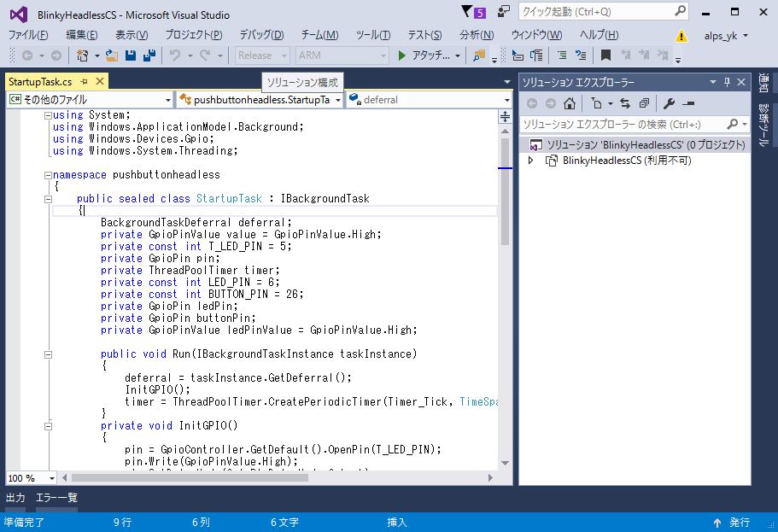The image size is (778, 532).
Task: Open the プロジェクト(P) menu
Action: 194,35
